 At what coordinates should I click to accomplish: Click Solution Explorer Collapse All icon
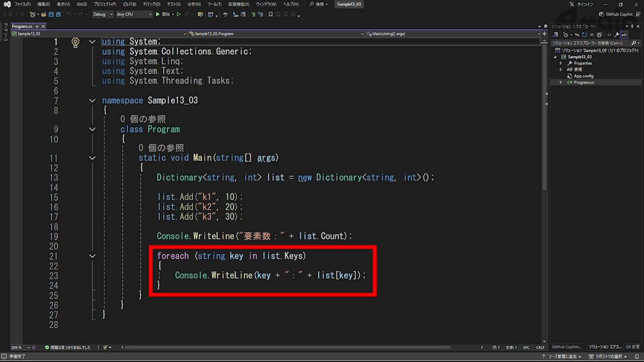tap(592, 35)
